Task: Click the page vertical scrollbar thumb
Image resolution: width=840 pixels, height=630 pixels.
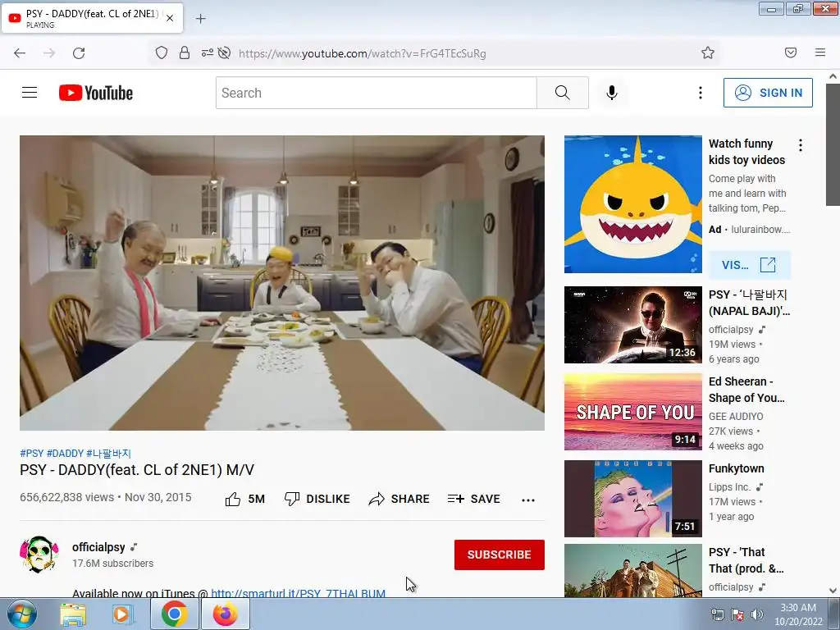Action: [x=833, y=144]
